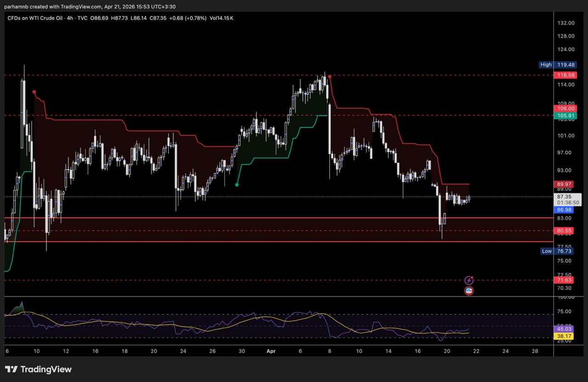Click the red SuperTrend dot near April 8
Viewport: 588px width, 382px height.
[x=329, y=76]
